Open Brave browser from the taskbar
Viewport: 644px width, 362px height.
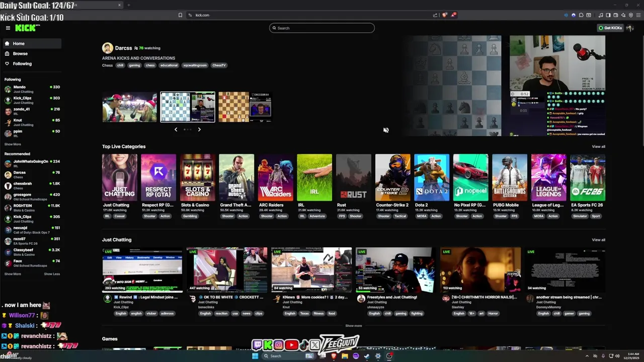(334, 356)
